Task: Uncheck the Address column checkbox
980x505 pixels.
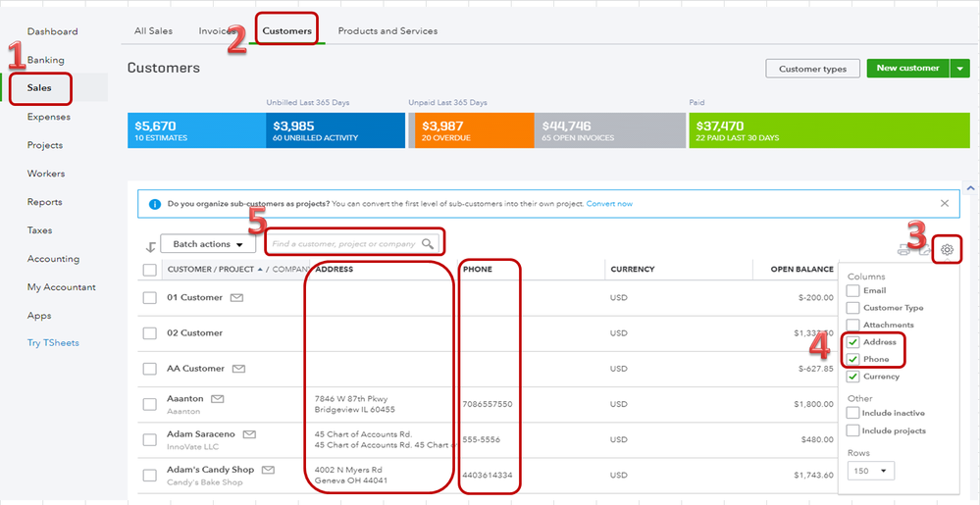Action: point(852,342)
